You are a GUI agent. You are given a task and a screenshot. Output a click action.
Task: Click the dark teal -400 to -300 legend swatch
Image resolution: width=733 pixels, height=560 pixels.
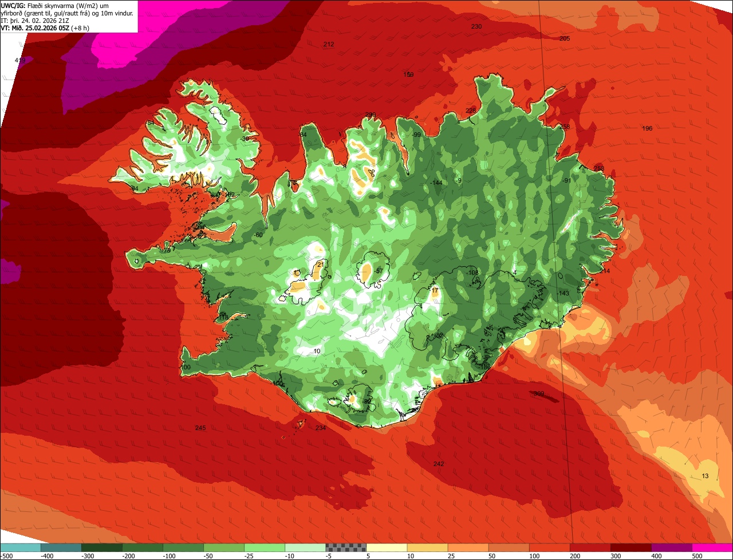point(61,547)
